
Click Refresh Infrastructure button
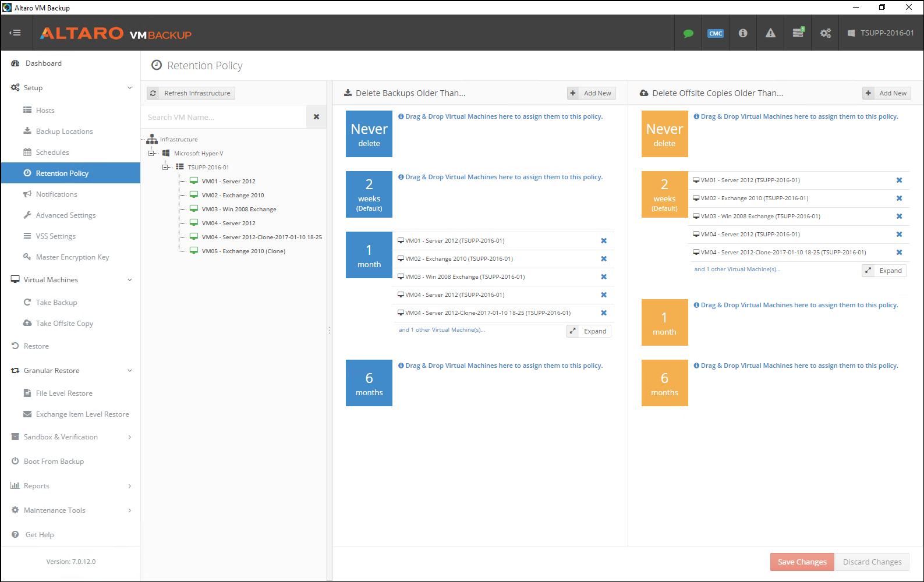pos(191,93)
